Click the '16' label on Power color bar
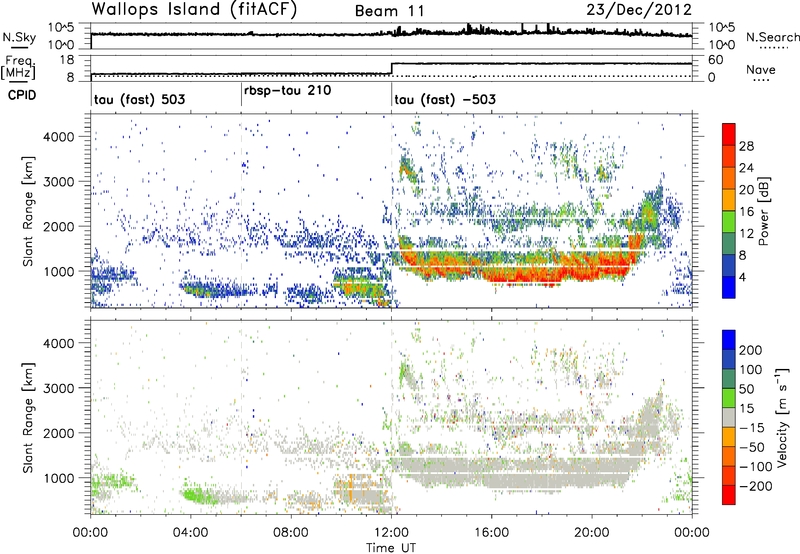The image size is (800, 554). 746,212
